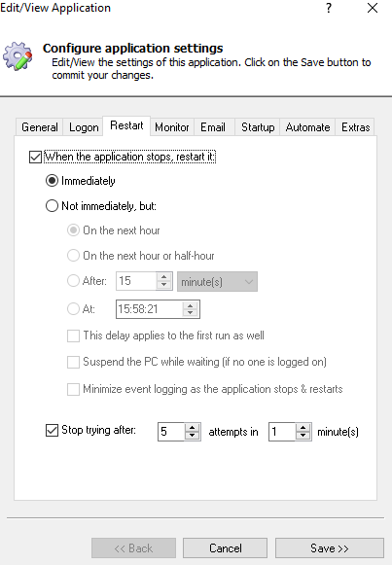This screenshot has height=565, width=392.
Task: Select the Not immediately, but radio option
Action: (x=52, y=206)
